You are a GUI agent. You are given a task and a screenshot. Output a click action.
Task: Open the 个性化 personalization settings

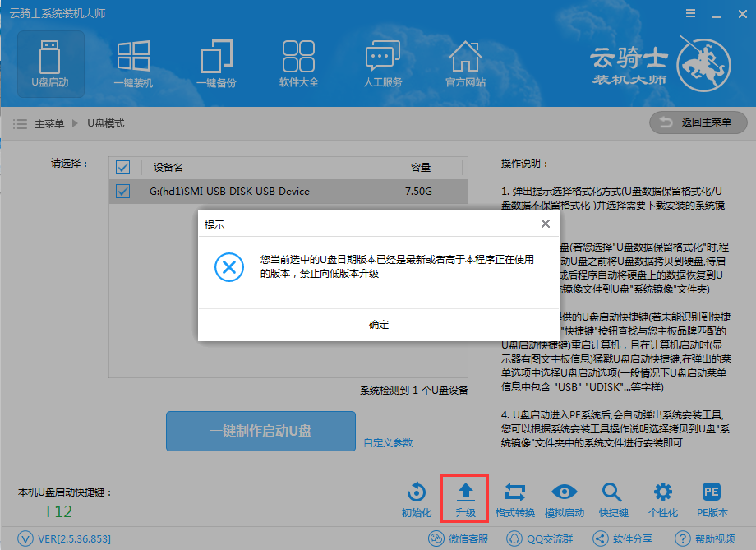pyautogui.click(x=662, y=498)
